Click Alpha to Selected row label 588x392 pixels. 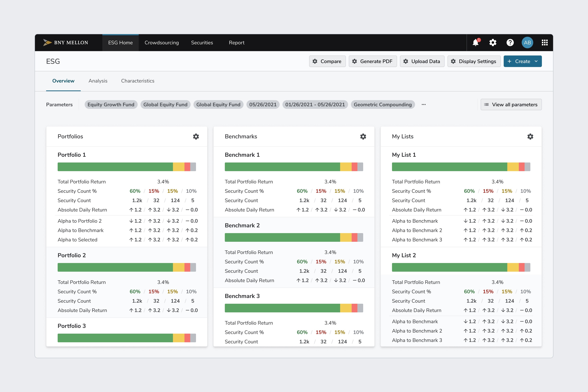tap(77, 240)
